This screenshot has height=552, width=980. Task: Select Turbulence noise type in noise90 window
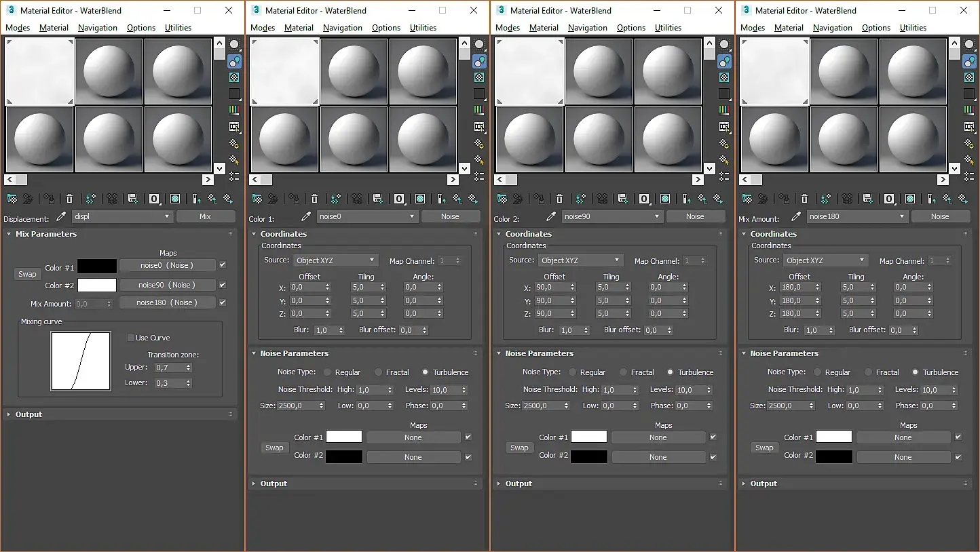[x=670, y=372]
